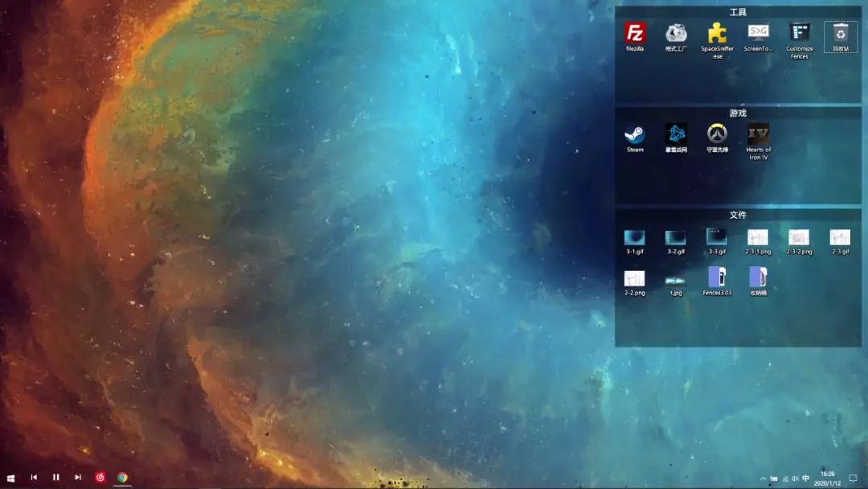
Task: Select the Recycle Bin icon
Action: pos(841,34)
